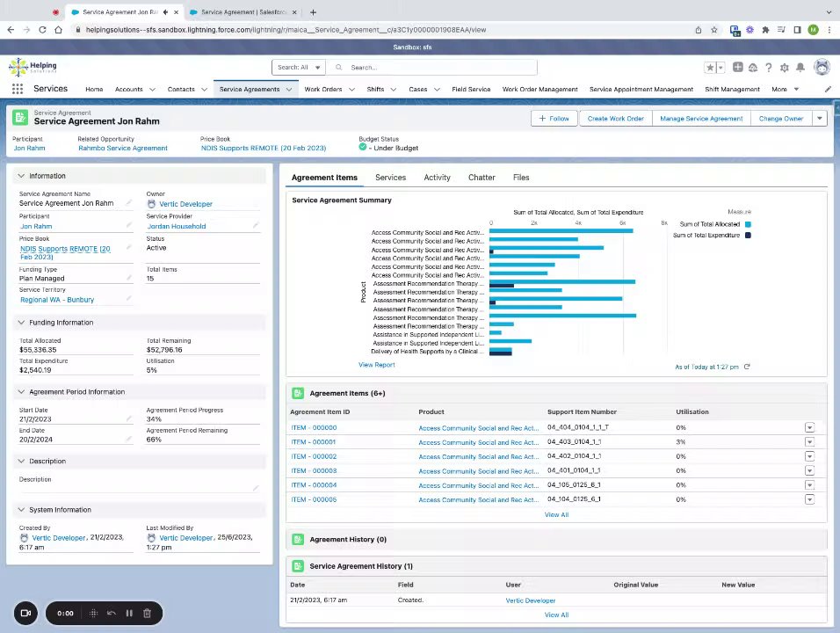840x633 pixels.
Task: Pause the screen recording
Action: pyautogui.click(x=129, y=613)
